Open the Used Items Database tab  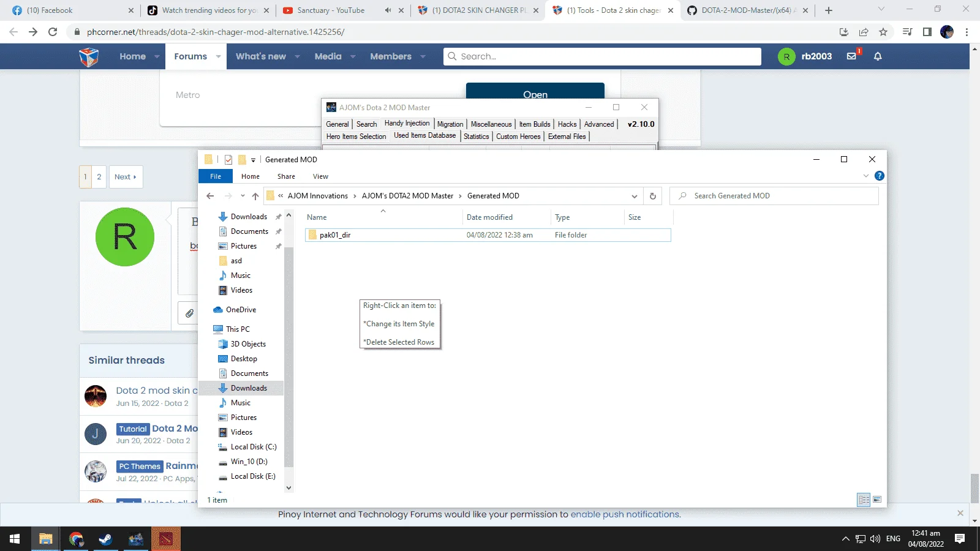click(425, 136)
